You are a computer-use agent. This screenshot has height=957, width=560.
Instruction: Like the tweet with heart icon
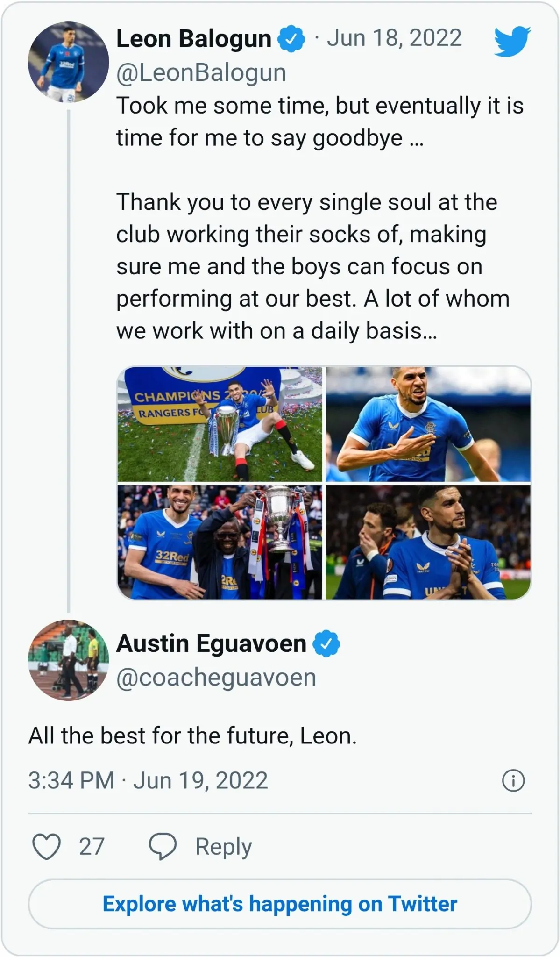click(x=46, y=846)
